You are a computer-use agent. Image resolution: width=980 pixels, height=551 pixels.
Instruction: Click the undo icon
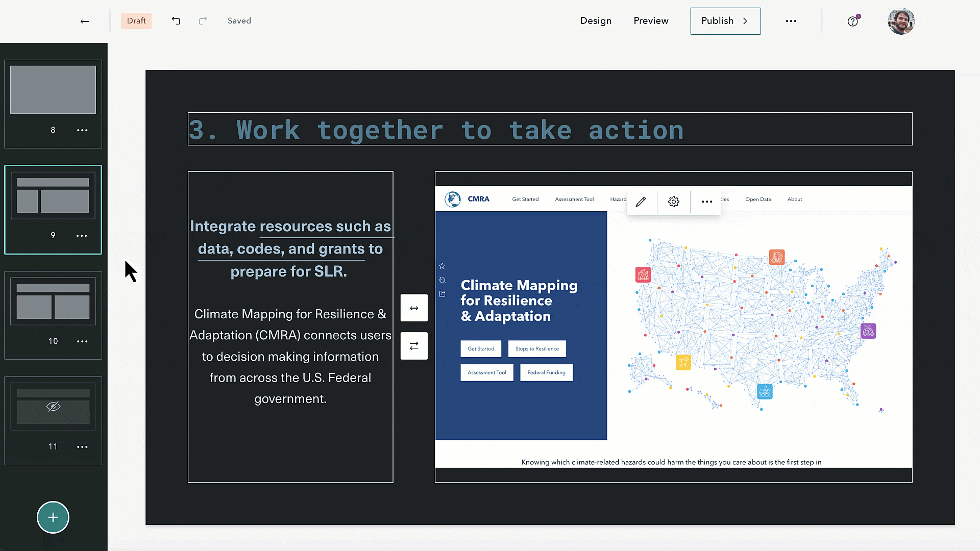click(176, 21)
